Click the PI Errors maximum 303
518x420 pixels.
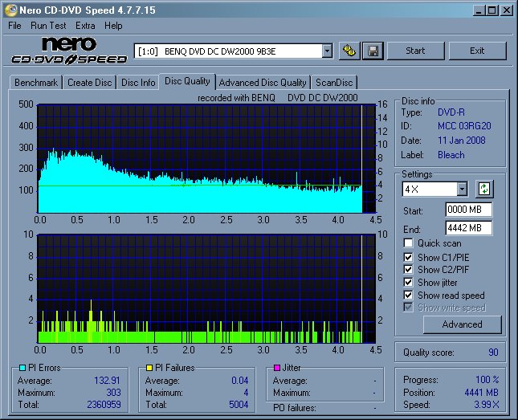(x=113, y=393)
